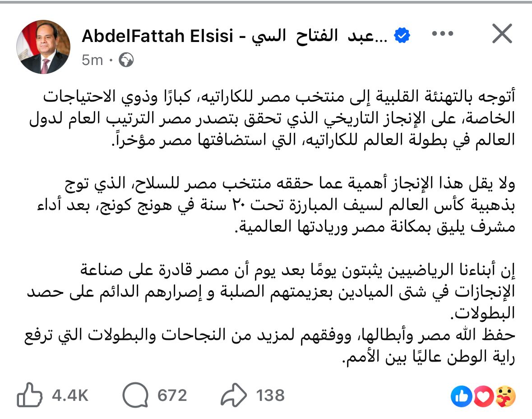Click the Care hugging-heart reaction emoji
The width and height of the screenshot is (532, 419).
(x=505, y=396)
